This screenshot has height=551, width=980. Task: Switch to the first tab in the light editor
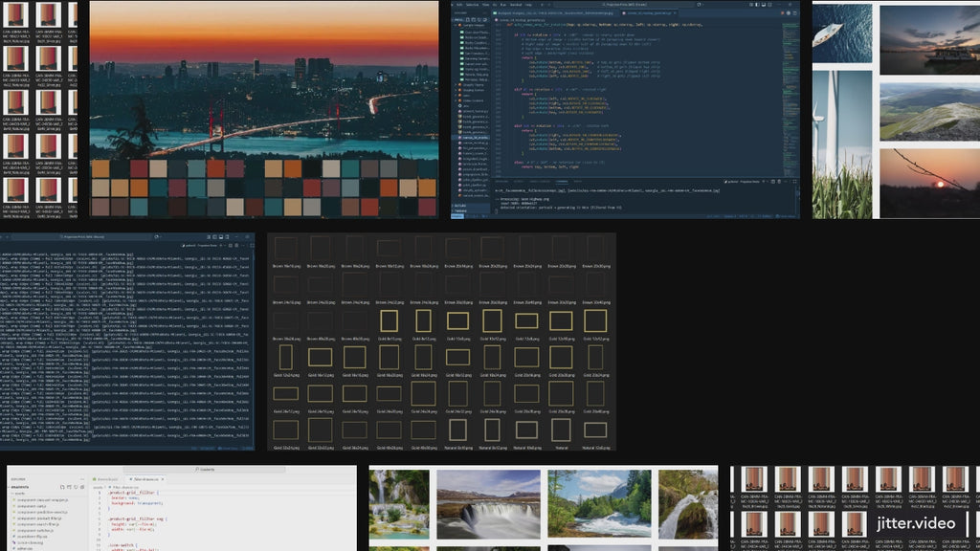point(106,478)
